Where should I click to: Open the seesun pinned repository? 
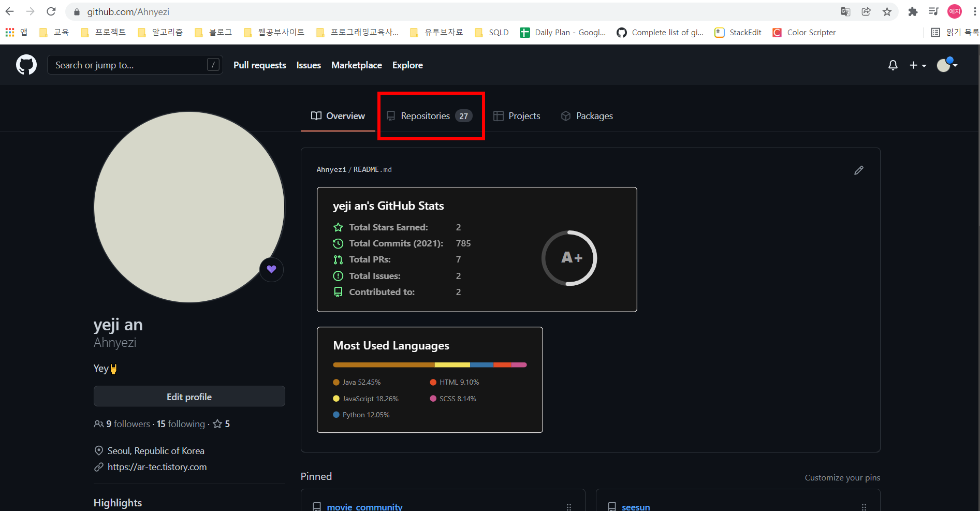click(636, 507)
